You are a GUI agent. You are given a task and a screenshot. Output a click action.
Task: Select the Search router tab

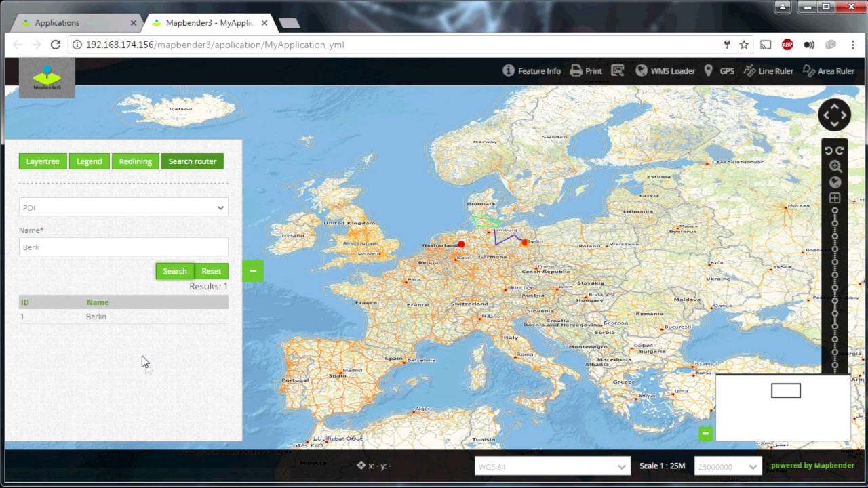click(193, 161)
